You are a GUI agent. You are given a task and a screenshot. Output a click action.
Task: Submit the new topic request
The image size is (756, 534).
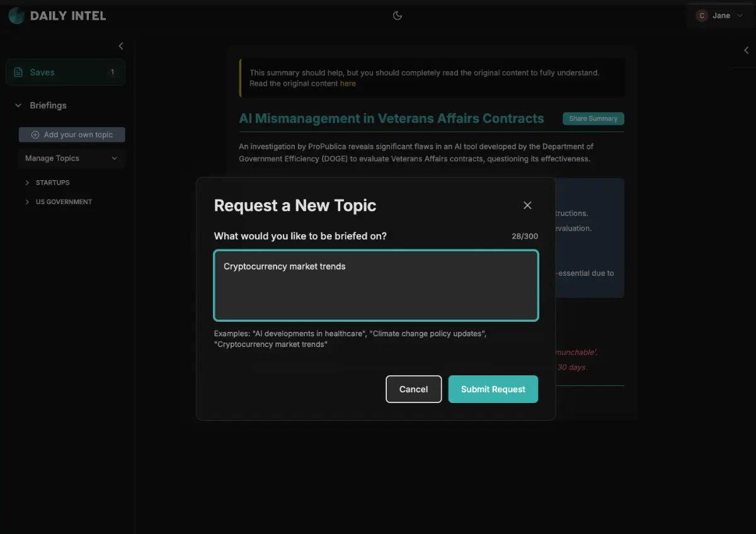[x=493, y=389]
